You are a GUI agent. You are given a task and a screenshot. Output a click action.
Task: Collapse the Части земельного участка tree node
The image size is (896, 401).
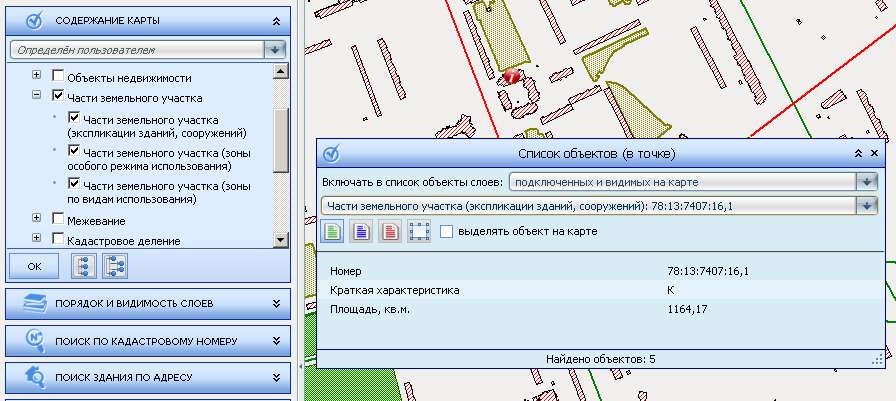pyautogui.click(x=37, y=95)
